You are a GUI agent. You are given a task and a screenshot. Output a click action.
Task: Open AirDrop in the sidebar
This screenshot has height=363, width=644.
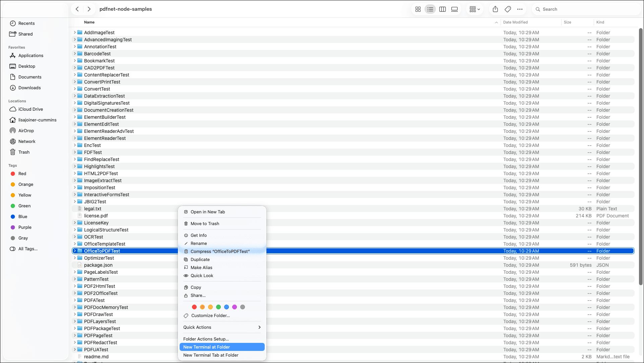pyautogui.click(x=26, y=131)
